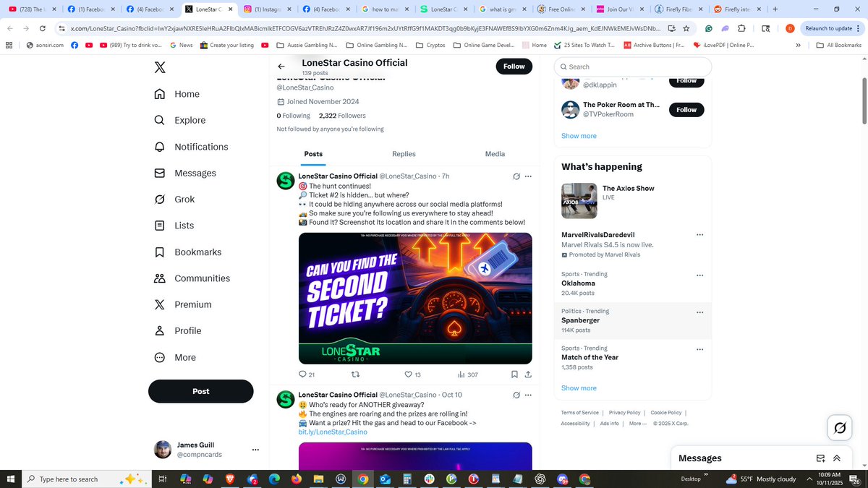
Task: Switch to the Media tab
Action: point(495,154)
